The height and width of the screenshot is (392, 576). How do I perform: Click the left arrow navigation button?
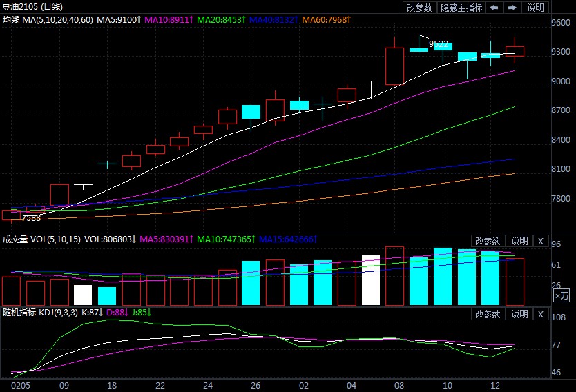(495, 8)
